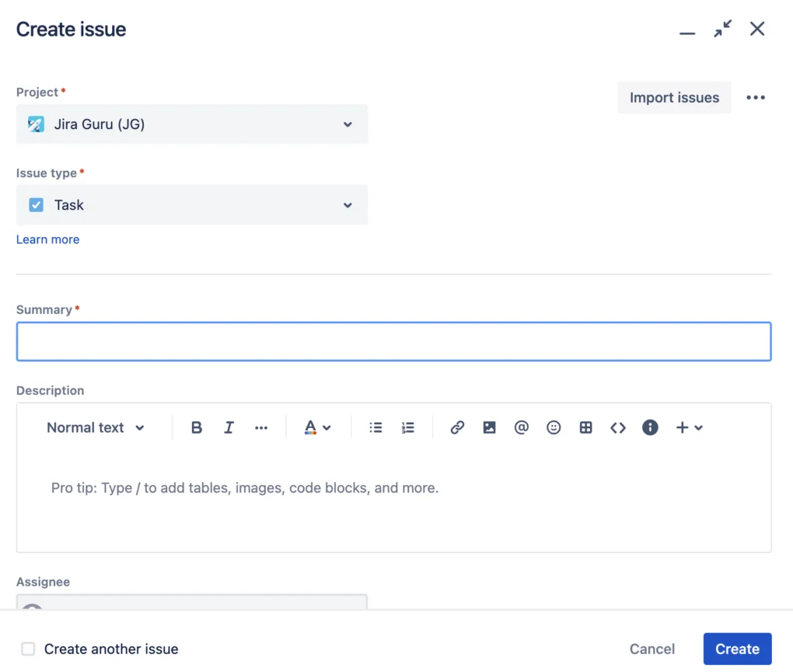The image size is (793, 672).
Task: Click the @ mention icon
Action: coord(521,427)
